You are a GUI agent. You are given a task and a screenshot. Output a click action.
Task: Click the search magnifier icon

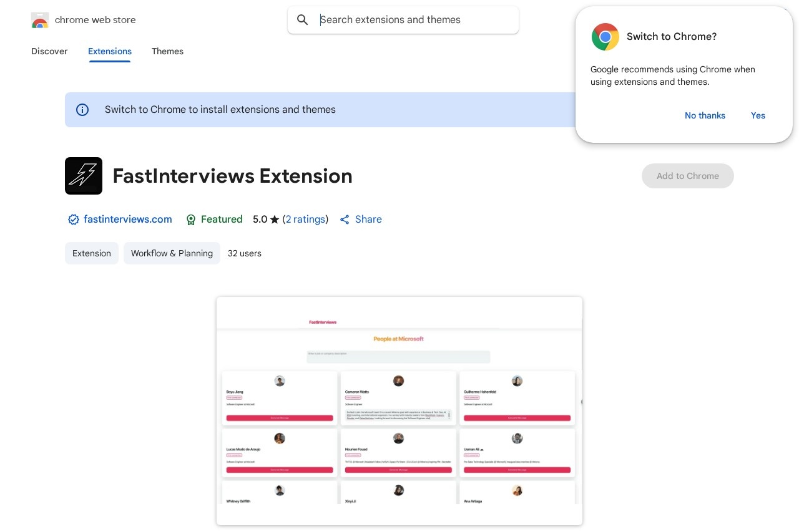click(x=303, y=20)
